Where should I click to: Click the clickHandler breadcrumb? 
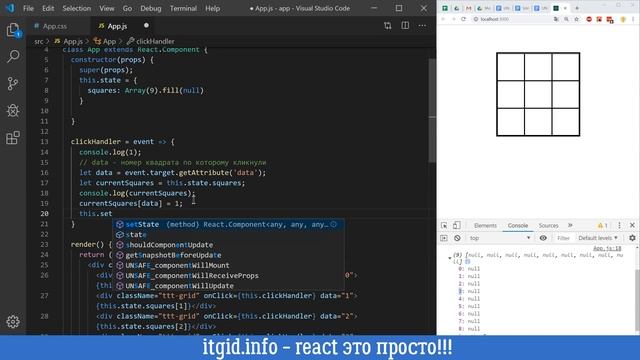click(x=155, y=41)
